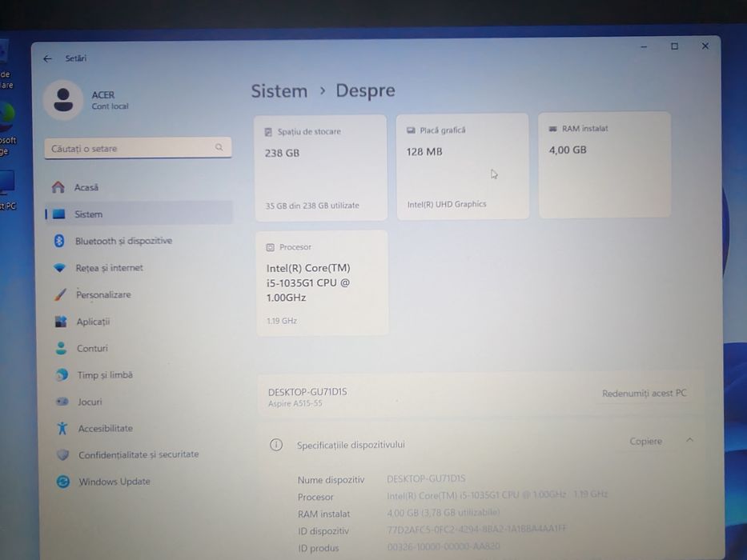Click Cont local under ACER
The width and height of the screenshot is (747, 560).
coord(110,106)
